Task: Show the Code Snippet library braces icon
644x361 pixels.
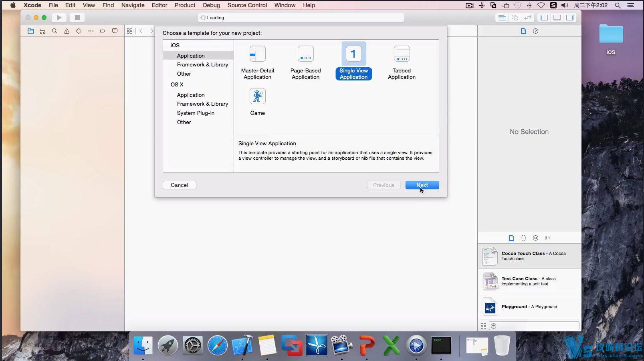Action: coord(523,238)
